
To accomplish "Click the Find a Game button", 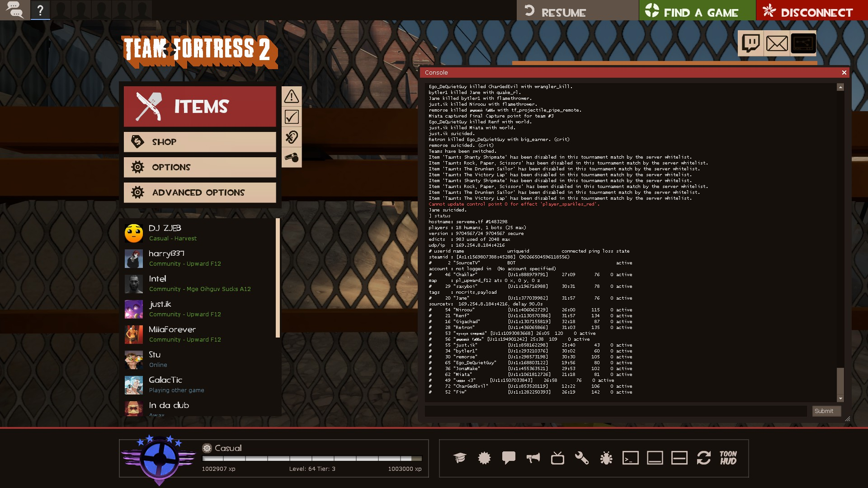I will (x=697, y=10).
